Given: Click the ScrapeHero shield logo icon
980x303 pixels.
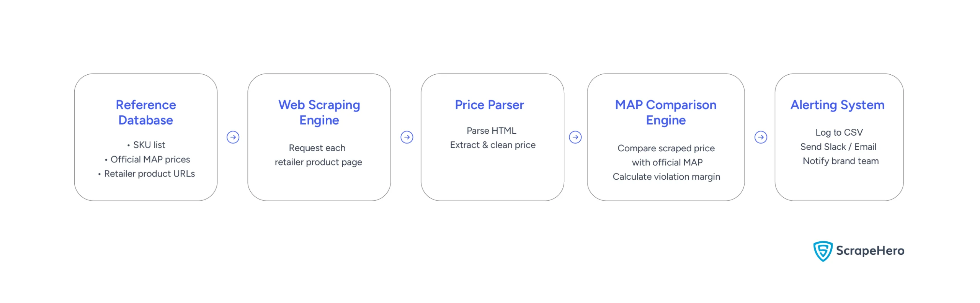Looking at the screenshot, I should tap(822, 251).
